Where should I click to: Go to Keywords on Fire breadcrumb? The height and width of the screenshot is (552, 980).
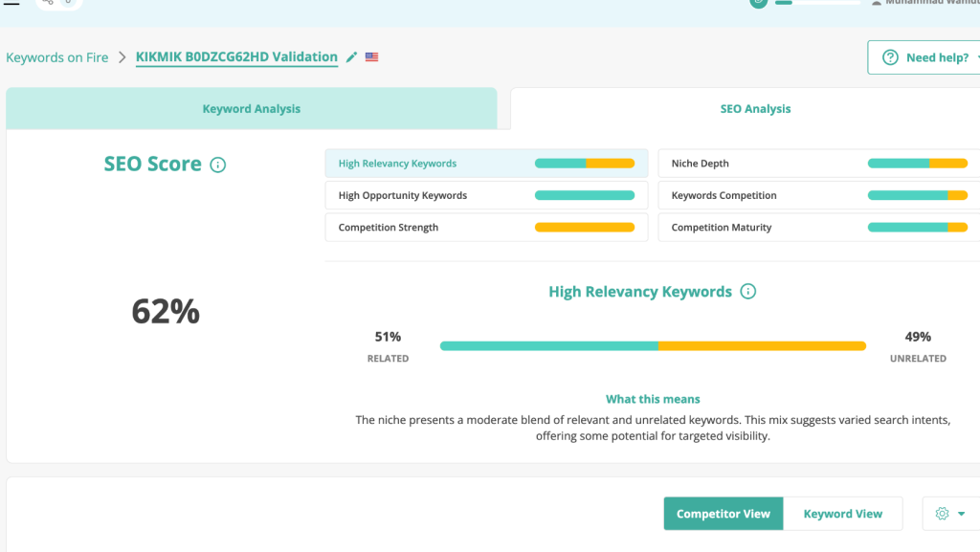tap(56, 57)
